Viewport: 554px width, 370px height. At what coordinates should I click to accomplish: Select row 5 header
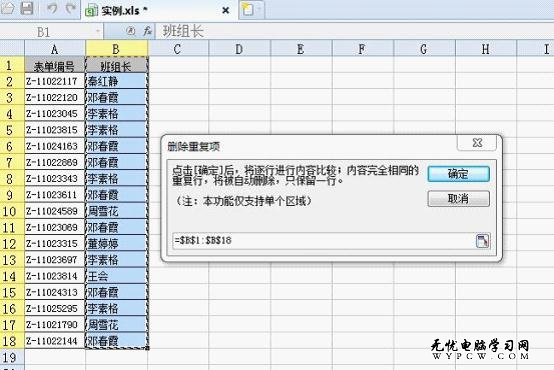12,130
